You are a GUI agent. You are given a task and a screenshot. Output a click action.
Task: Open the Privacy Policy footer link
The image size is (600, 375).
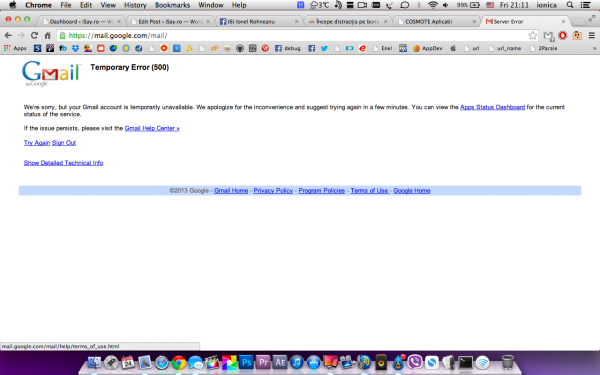tap(273, 191)
